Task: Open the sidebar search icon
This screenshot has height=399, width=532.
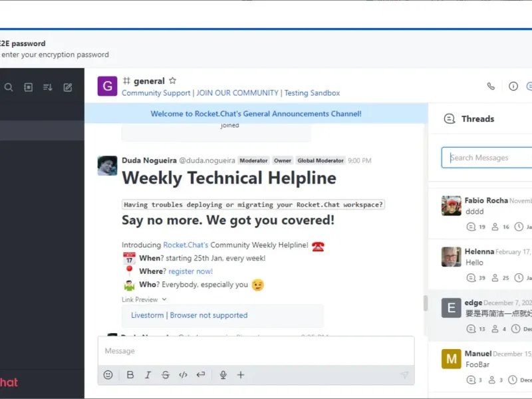Action: click(x=9, y=87)
